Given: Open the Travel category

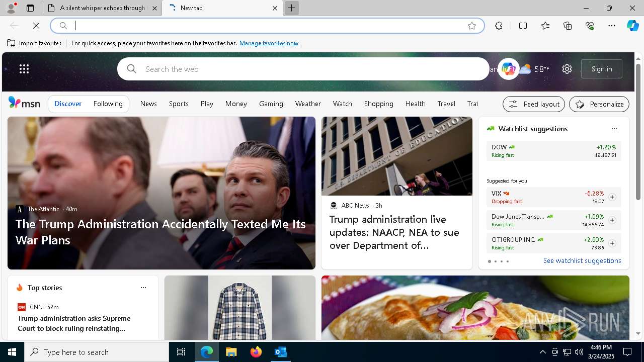Looking at the screenshot, I should [x=446, y=104].
